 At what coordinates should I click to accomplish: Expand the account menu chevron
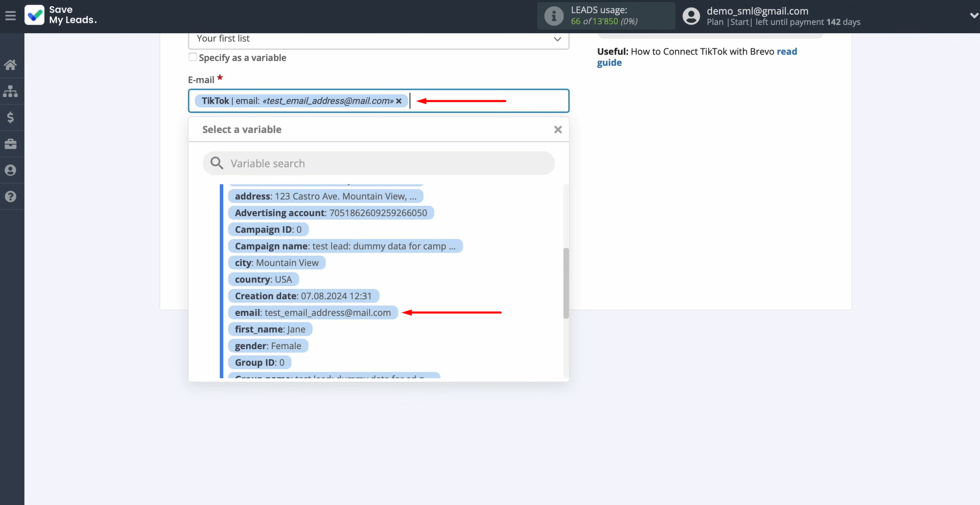(x=974, y=16)
